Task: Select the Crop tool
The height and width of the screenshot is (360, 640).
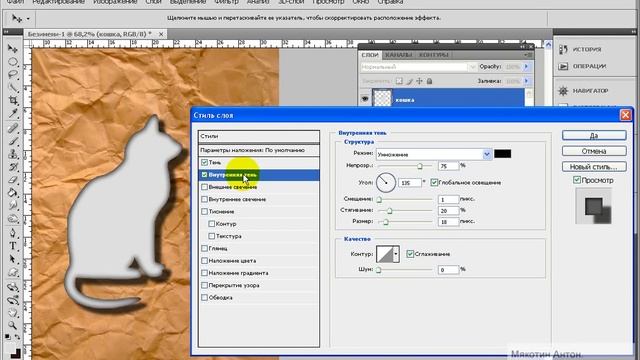Action: pos(13,100)
